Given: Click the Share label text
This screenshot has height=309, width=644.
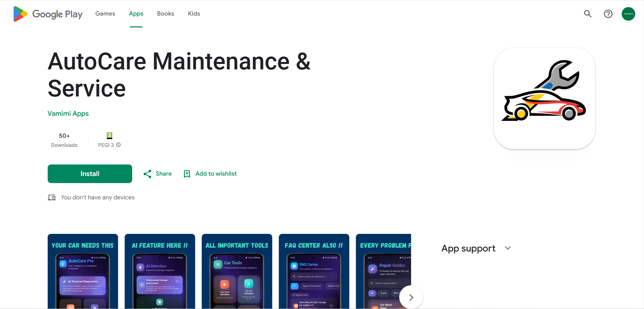Looking at the screenshot, I should (164, 174).
